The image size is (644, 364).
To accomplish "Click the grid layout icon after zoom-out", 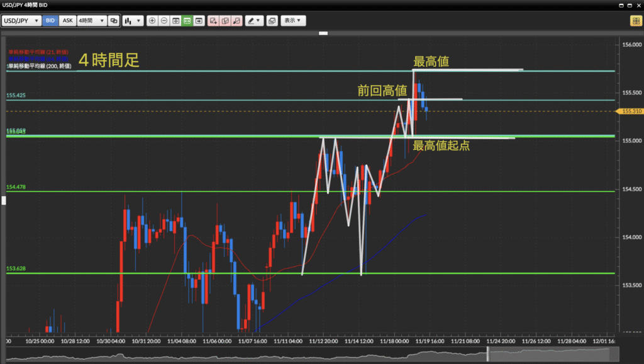I will click(x=175, y=21).
